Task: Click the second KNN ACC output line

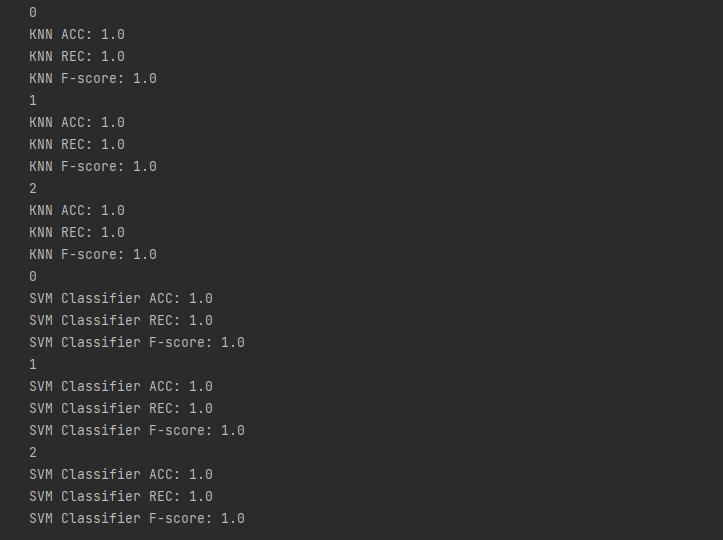Action: click(77, 123)
